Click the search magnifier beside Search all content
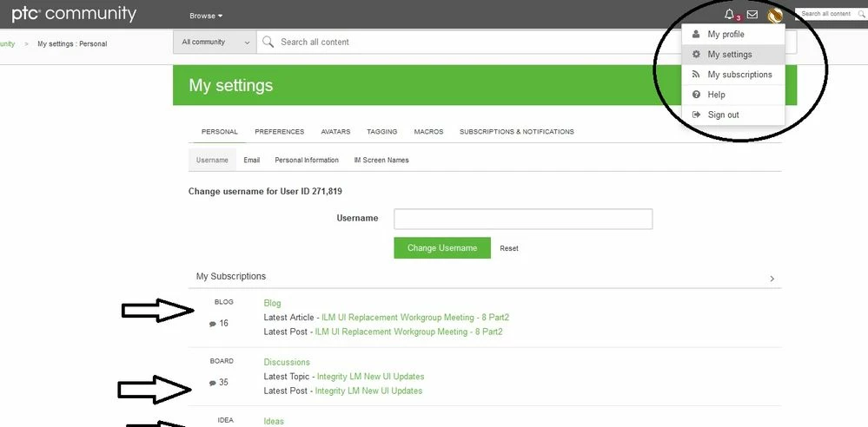Screen dimensions: 868x427 (x=268, y=42)
